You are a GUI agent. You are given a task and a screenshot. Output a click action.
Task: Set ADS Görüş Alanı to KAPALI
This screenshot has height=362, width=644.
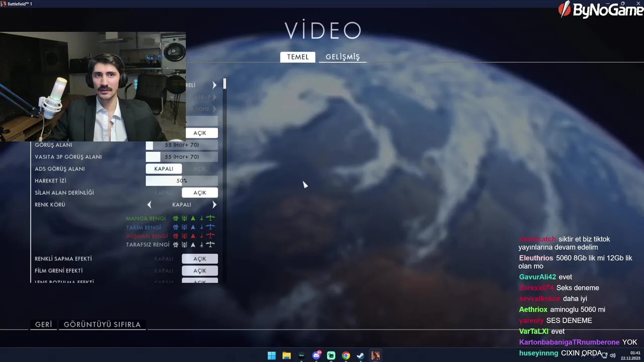click(x=164, y=169)
